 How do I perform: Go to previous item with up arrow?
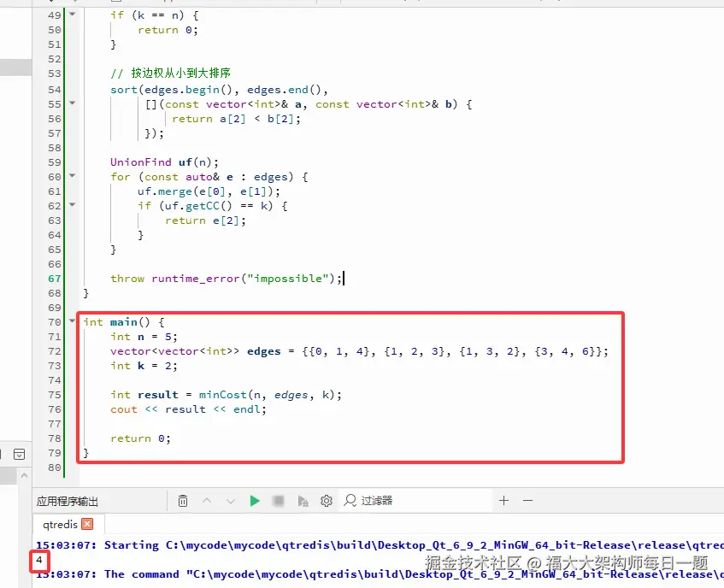pos(207,501)
